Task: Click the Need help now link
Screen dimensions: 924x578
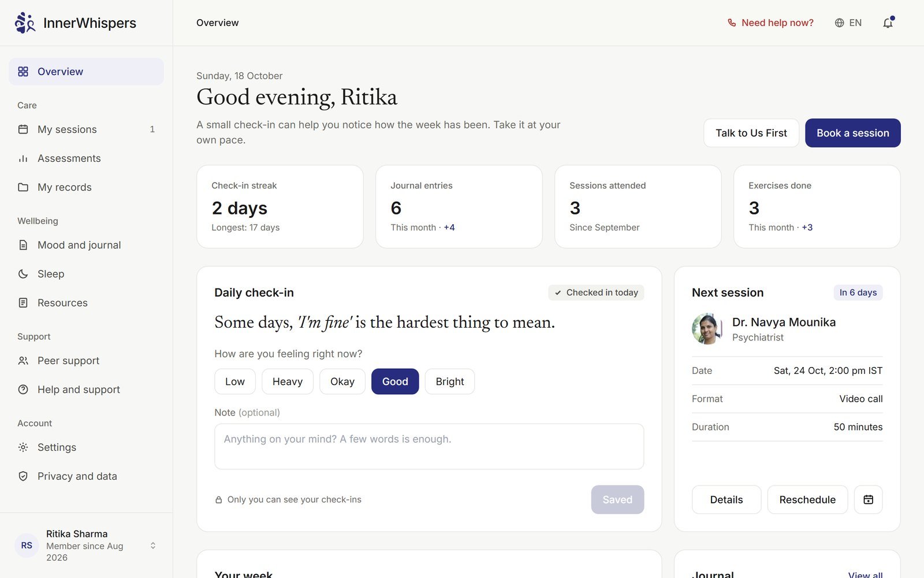Action: (x=770, y=23)
